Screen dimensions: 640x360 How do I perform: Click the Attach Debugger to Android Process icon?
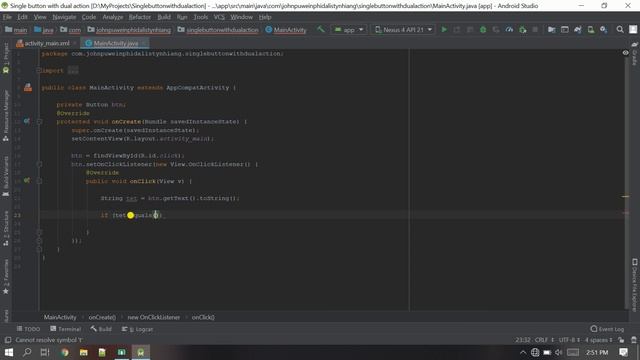click(522, 30)
